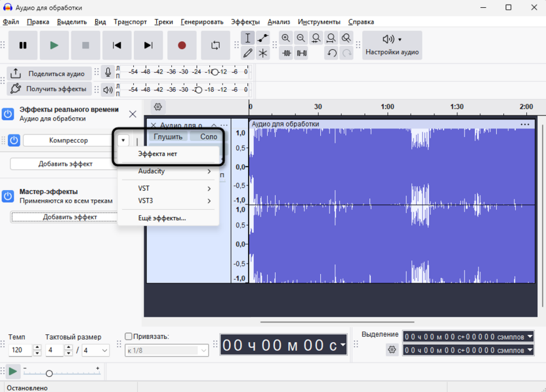Click the Stop transport button
The height and width of the screenshot is (392, 546).
point(86,45)
